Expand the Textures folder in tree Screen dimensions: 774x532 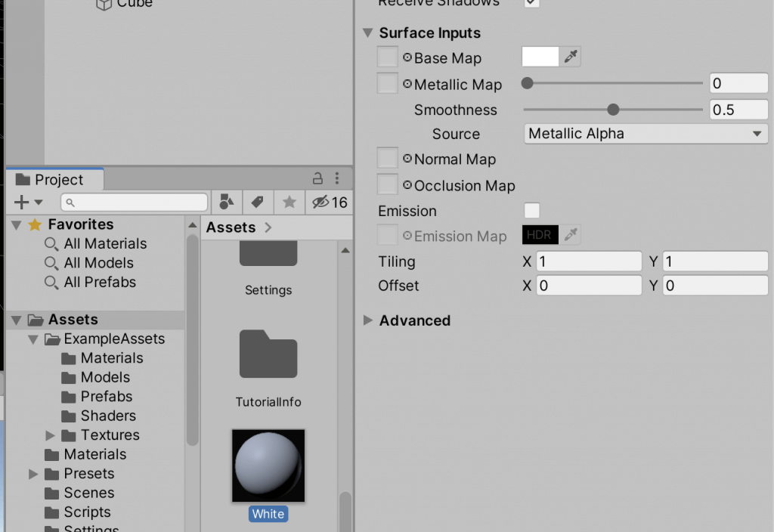50,435
